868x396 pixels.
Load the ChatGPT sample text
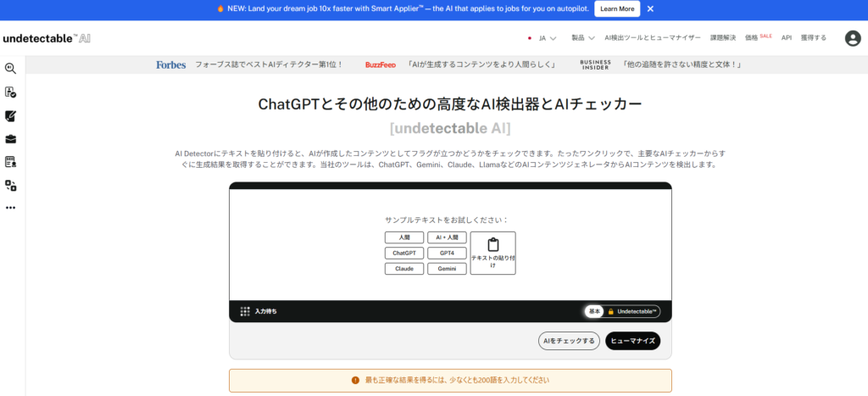tap(404, 253)
